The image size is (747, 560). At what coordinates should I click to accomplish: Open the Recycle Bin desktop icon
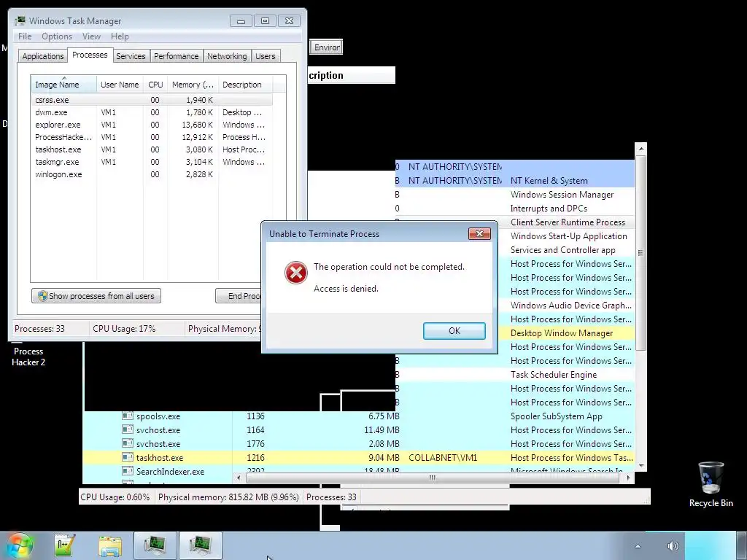point(711,485)
